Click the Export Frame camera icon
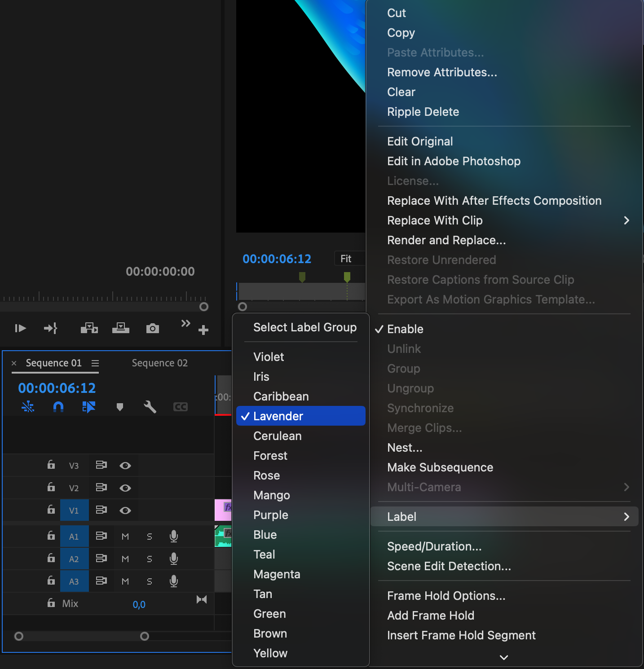Screen dimensions: 644x669 point(153,329)
